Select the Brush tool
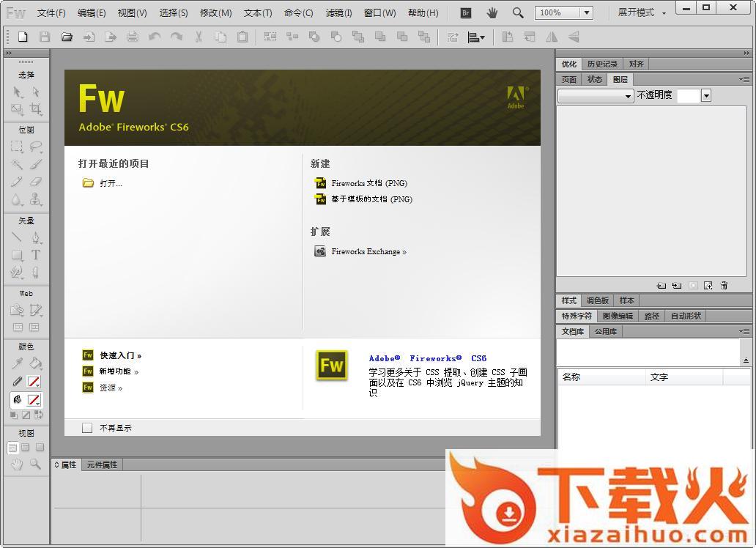 (36, 164)
